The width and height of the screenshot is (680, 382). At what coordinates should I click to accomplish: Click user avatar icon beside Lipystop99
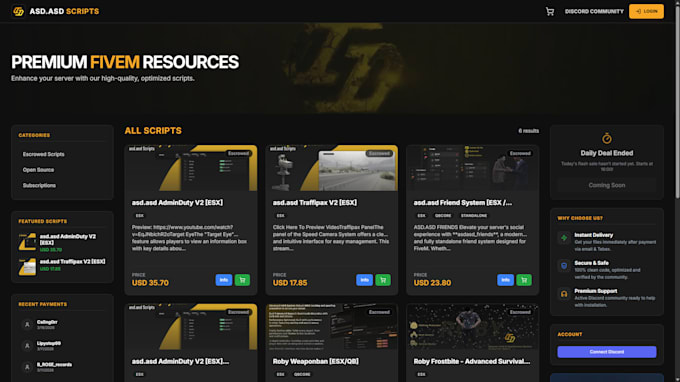pyautogui.click(x=27, y=346)
